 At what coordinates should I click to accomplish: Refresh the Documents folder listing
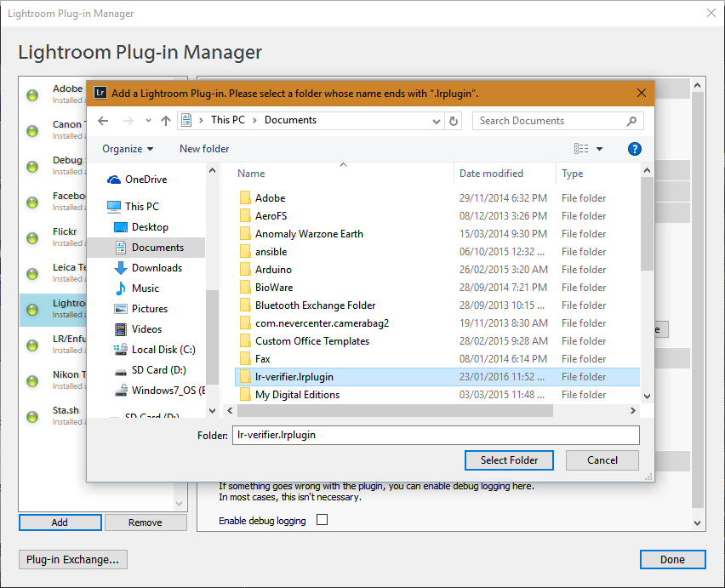tap(454, 121)
